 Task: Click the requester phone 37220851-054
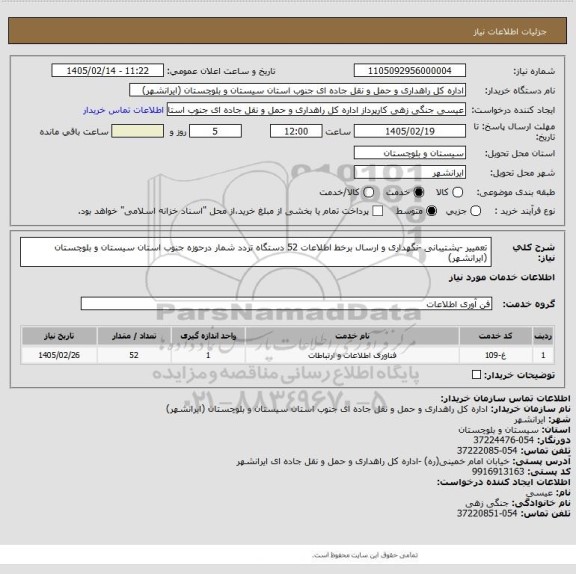(x=487, y=513)
